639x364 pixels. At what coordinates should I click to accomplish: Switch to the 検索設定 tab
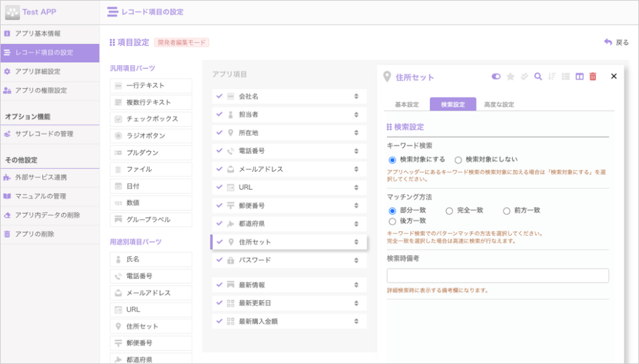tap(453, 104)
